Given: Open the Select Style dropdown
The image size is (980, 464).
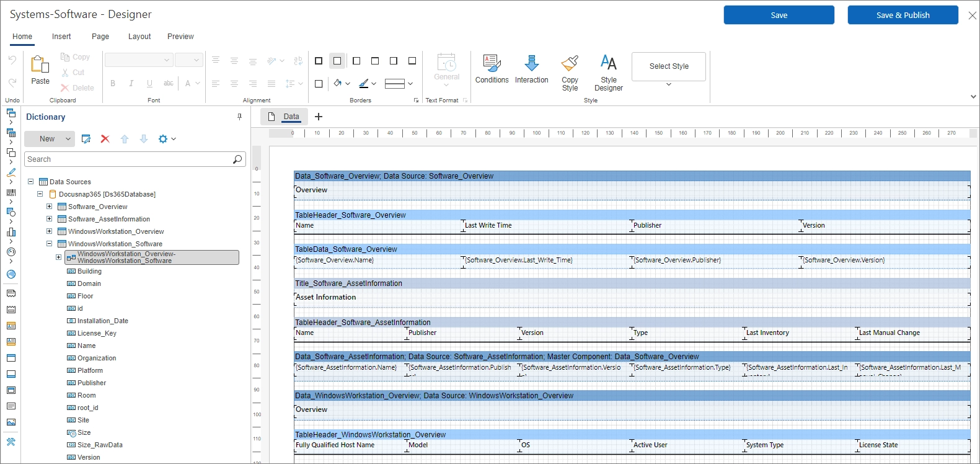Looking at the screenshot, I should pos(668,67).
